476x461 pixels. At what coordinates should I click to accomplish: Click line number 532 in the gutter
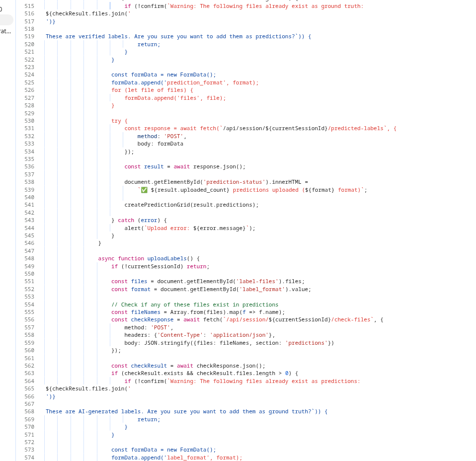coord(29,136)
